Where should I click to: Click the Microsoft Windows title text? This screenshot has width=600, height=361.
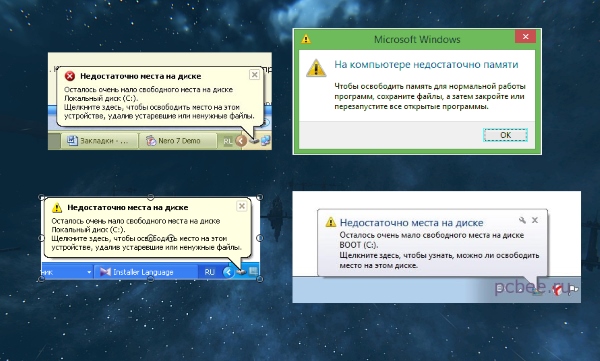417,39
